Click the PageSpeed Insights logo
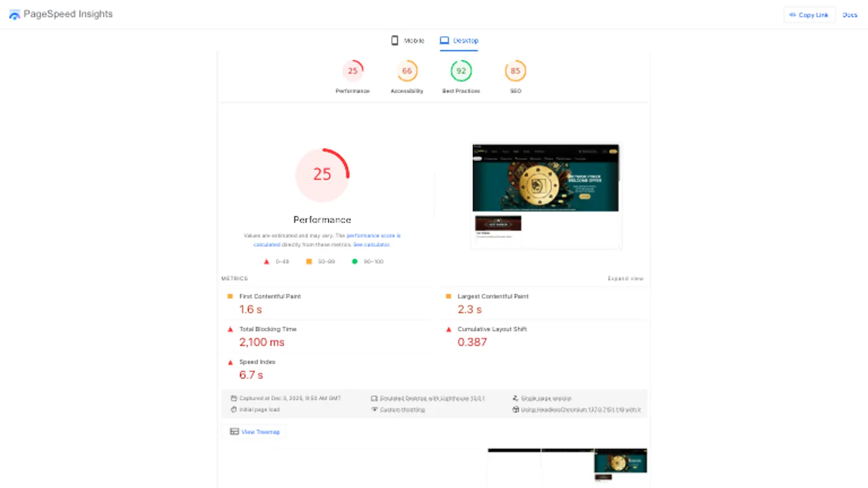 [15, 14]
